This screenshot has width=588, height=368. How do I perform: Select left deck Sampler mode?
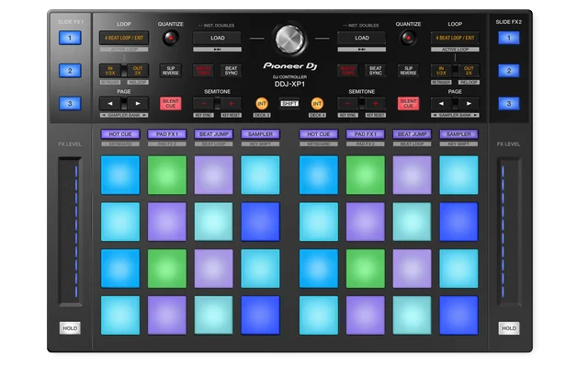260,134
